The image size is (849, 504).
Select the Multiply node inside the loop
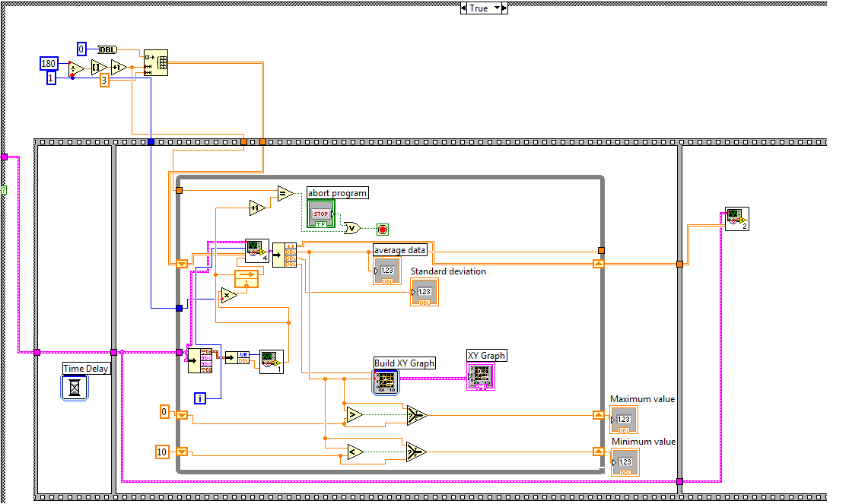(228, 296)
